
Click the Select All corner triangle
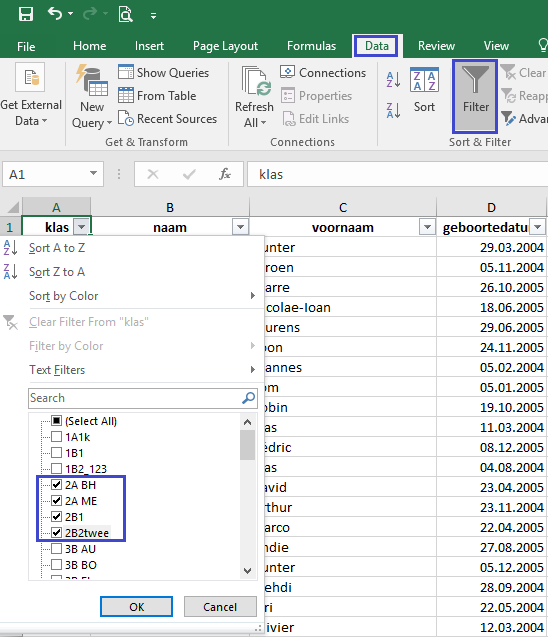[13, 207]
